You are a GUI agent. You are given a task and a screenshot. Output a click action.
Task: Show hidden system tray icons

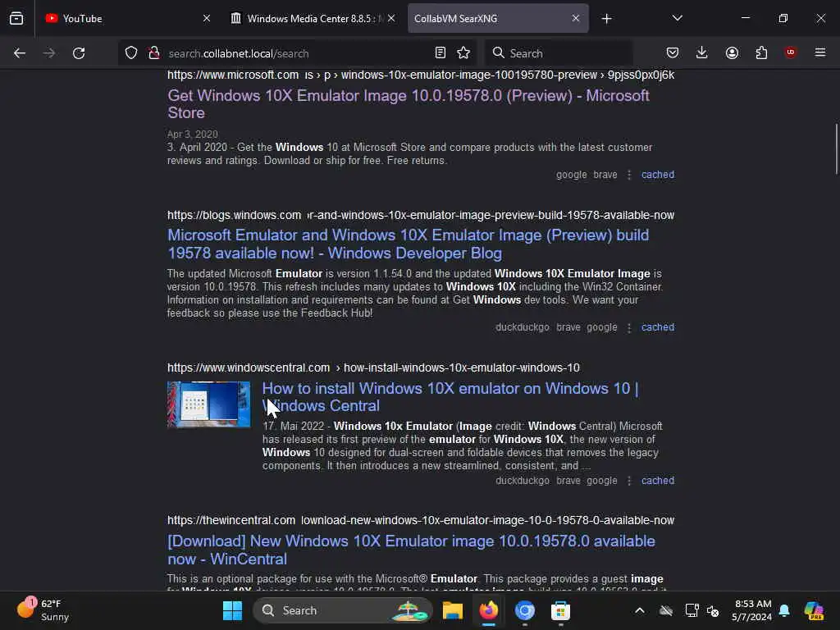pyautogui.click(x=640, y=610)
